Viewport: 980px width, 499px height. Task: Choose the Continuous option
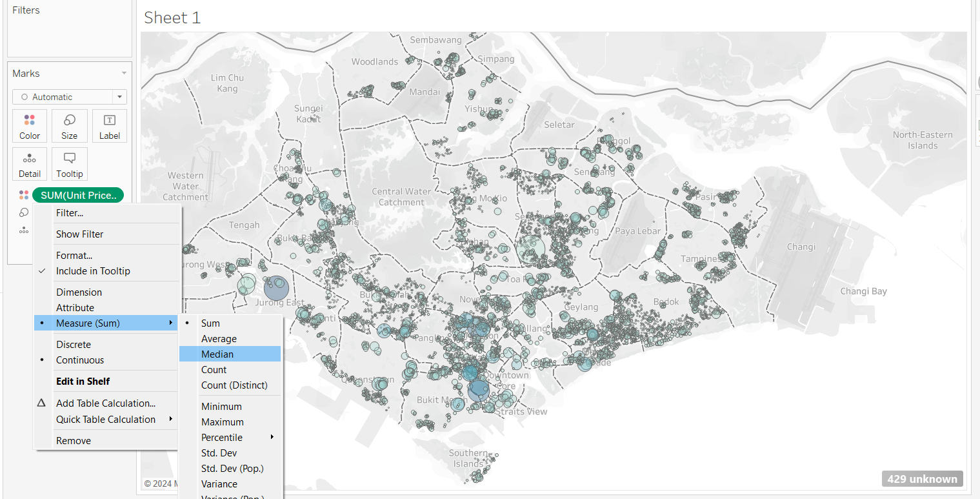(80, 360)
